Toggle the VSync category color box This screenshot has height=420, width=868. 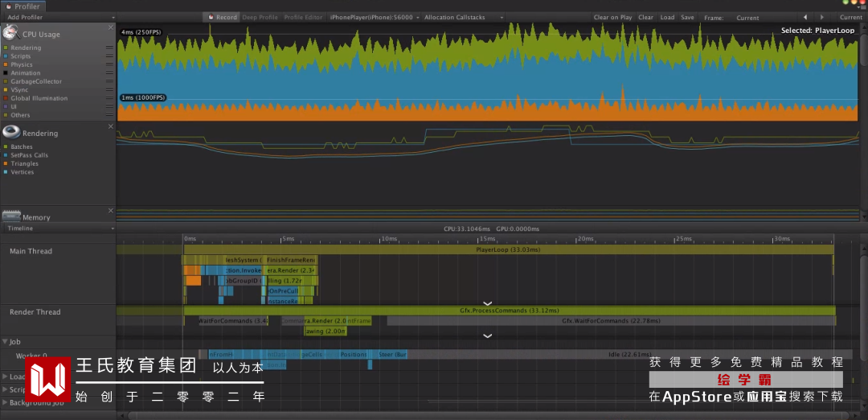[x=6, y=90]
